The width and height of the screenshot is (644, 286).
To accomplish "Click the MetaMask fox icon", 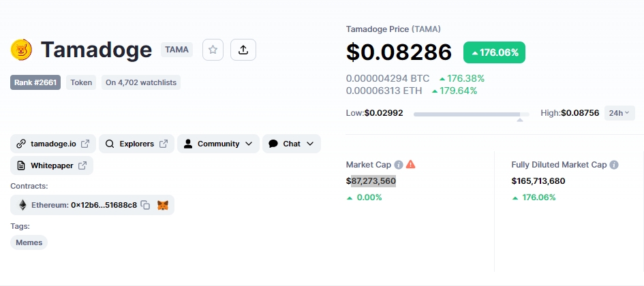I will 163,205.
